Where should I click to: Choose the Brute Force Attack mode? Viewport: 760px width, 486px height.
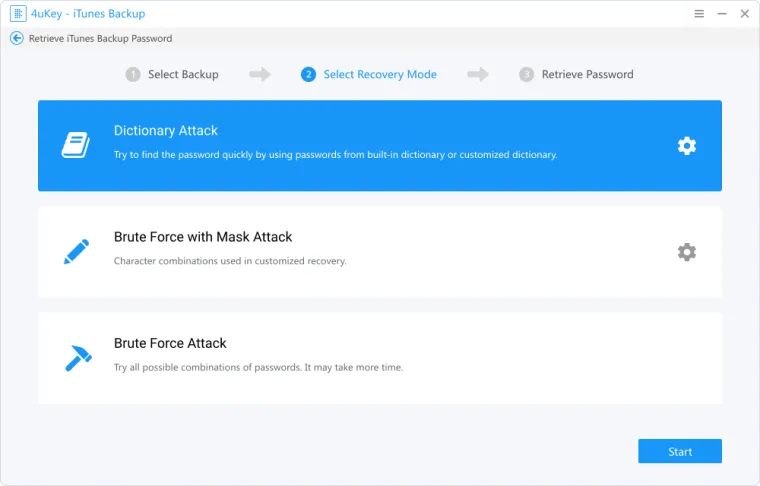point(380,358)
